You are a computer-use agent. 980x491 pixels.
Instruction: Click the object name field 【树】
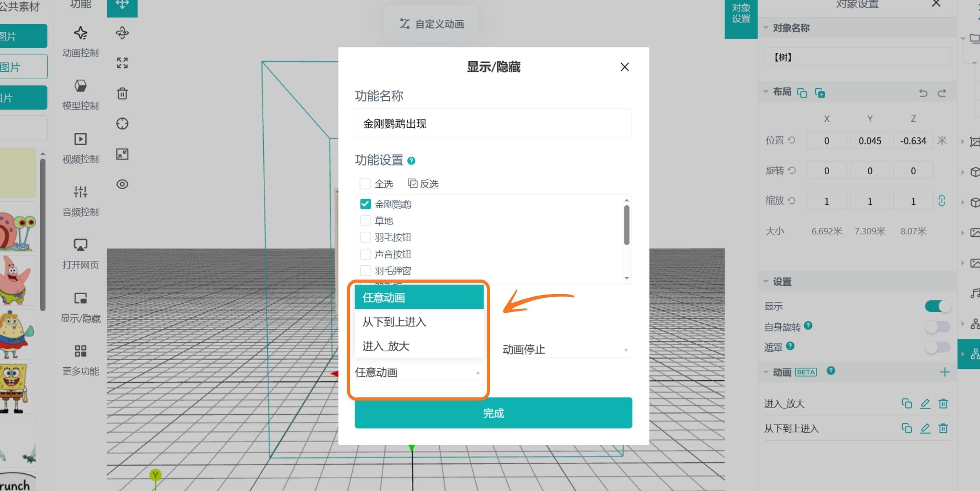(x=857, y=57)
